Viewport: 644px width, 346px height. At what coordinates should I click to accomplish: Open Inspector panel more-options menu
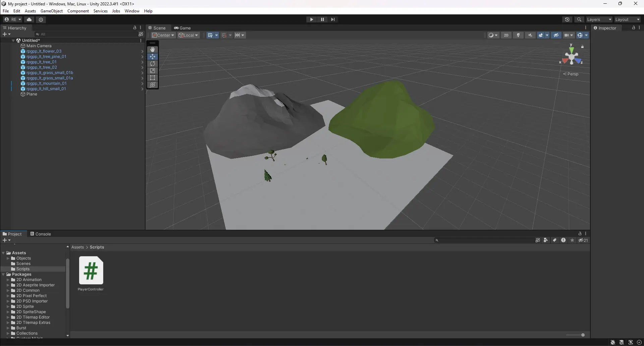coord(639,28)
